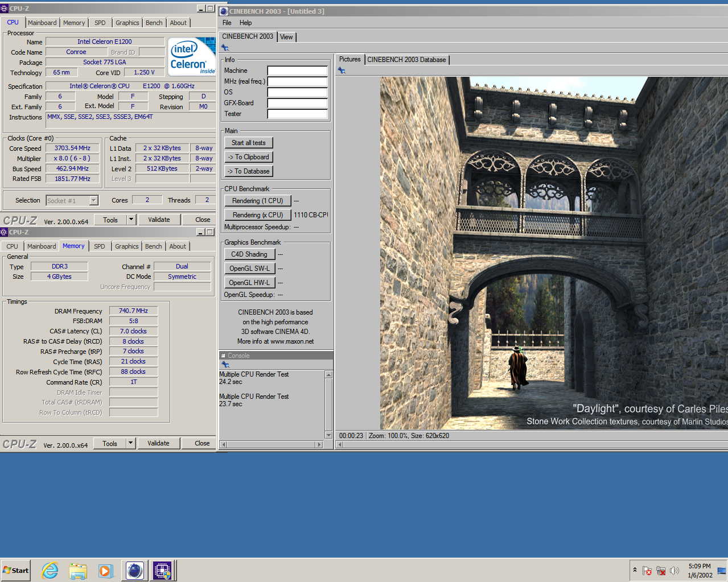Open Tools dropdown arrow in memory timings CPU-Z window
This screenshot has height=582, width=728.
pos(130,443)
